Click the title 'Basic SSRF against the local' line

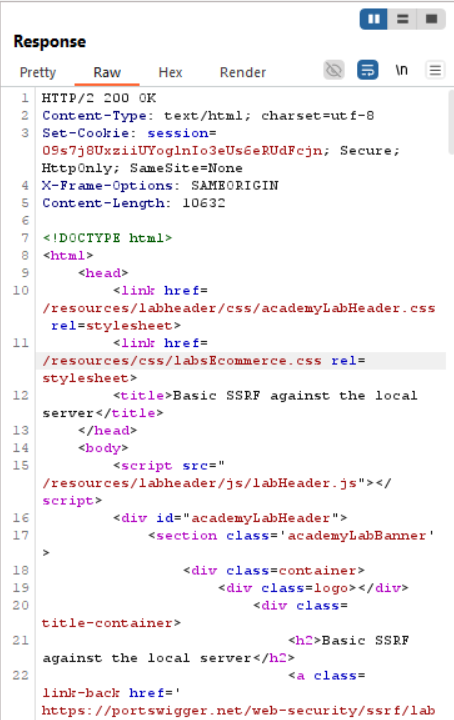pyautogui.click(x=265, y=395)
